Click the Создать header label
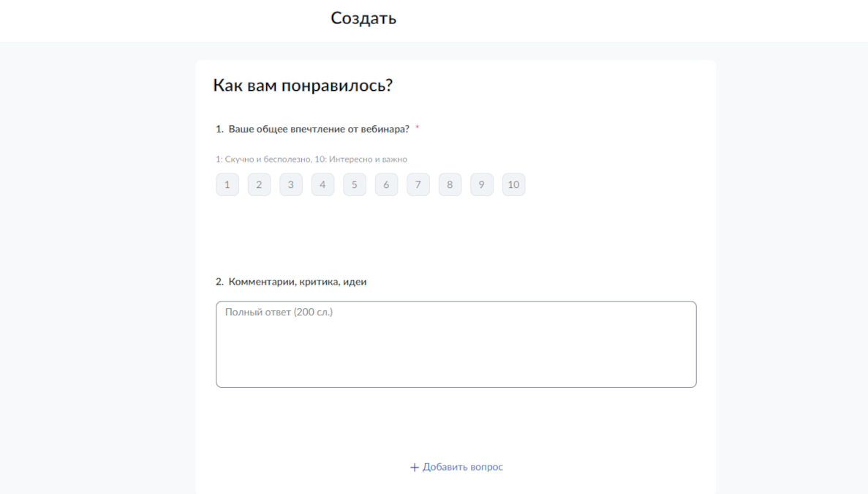Viewport: 868px width, 494px height. pos(363,18)
